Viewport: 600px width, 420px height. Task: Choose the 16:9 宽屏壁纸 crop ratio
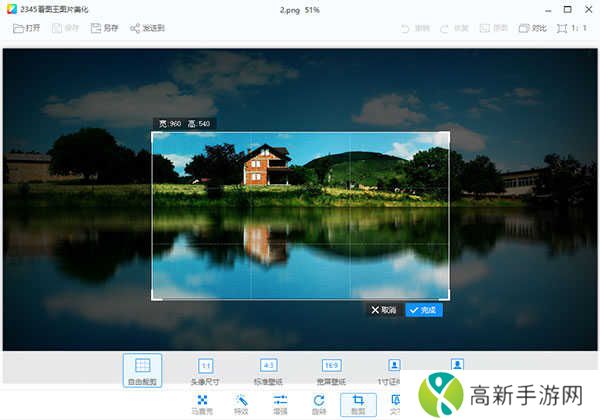point(331,370)
